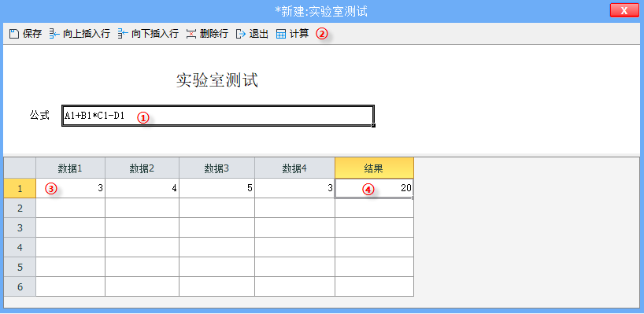644x314 pixels.
Task: Click the 删除行 toolbar label
Action: [213, 34]
